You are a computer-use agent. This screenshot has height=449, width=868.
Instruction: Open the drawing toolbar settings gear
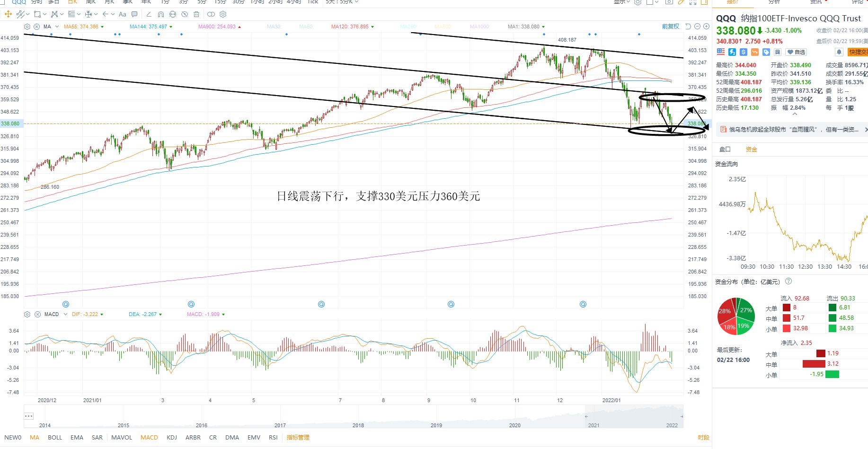[223, 14]
